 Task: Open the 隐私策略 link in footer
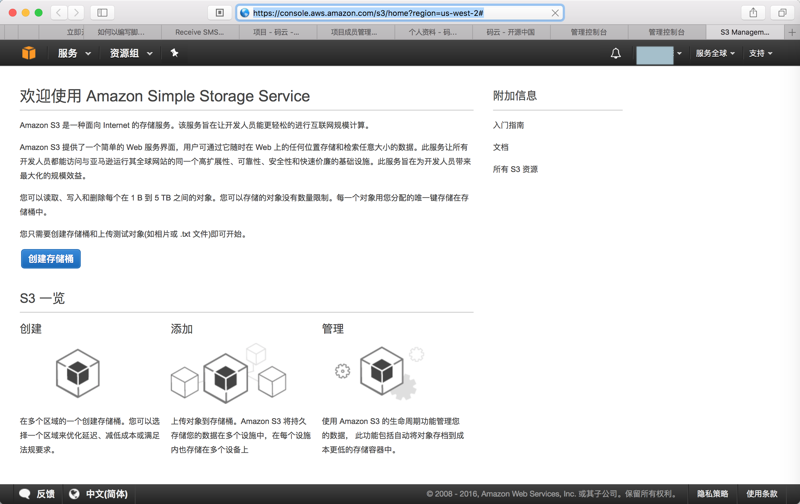pos(713,494)
